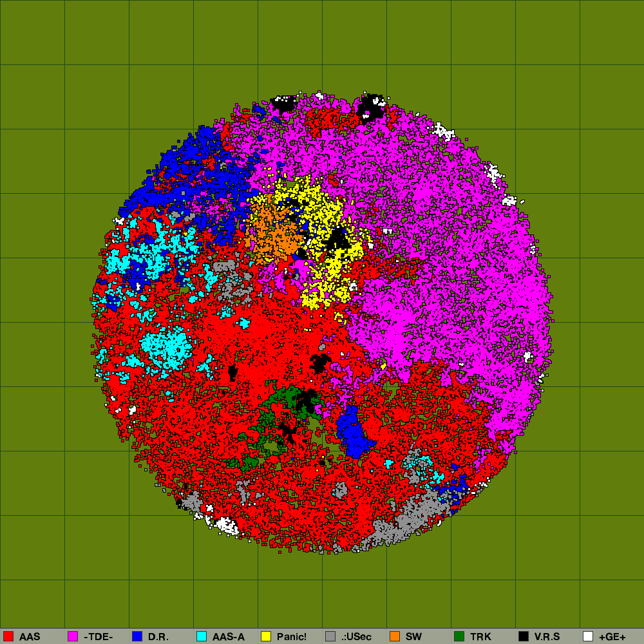
Task: Select the 'Panic!' legend label
Action: [x=292, y=637]
